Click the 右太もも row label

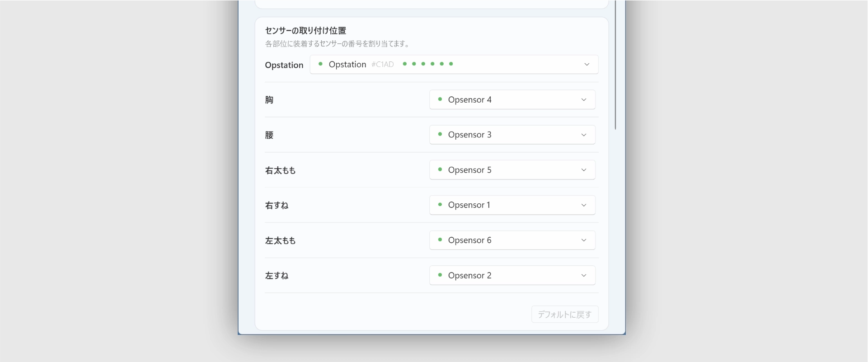(281, 170)
